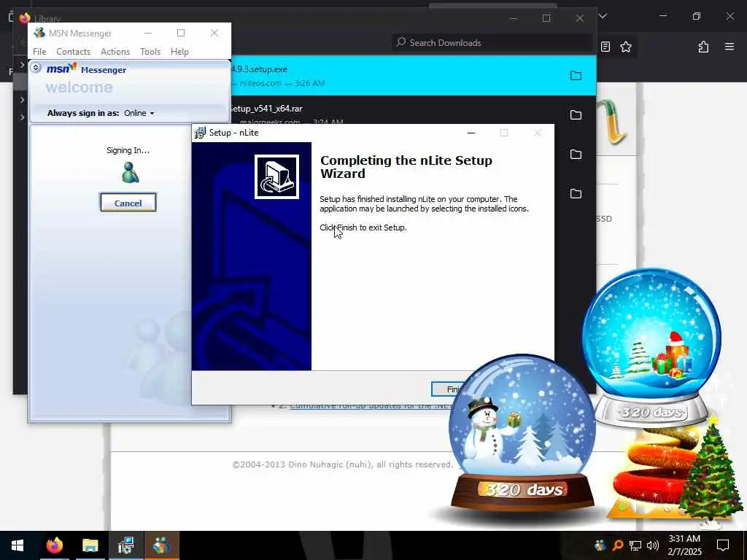Image resolution: width=747 pixels, height=560 pixels.
Task: Switch to the MSN Messenger taskbar button
Action: coord(161,545)
